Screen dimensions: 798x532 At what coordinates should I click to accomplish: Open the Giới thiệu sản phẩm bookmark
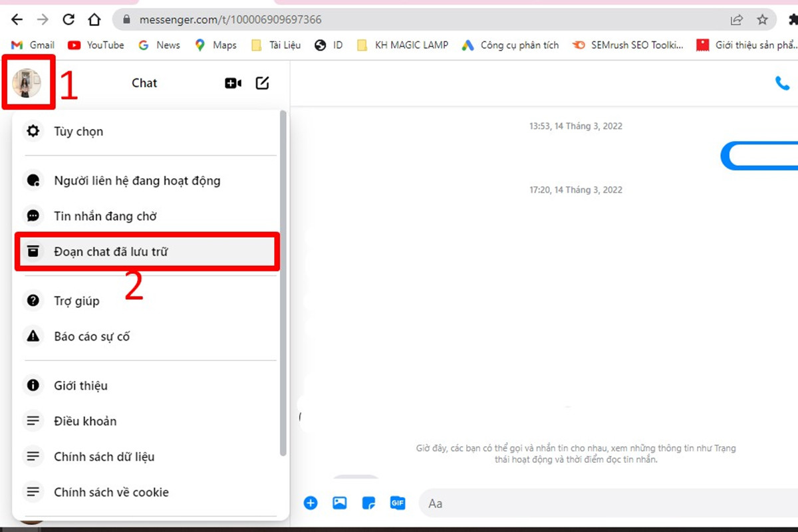747,45
